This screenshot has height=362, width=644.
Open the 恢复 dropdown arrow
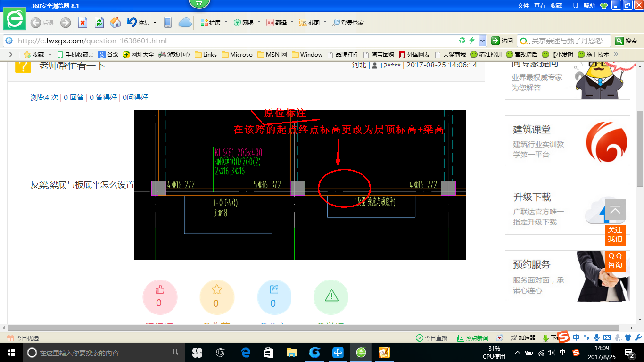click(155, 23)
